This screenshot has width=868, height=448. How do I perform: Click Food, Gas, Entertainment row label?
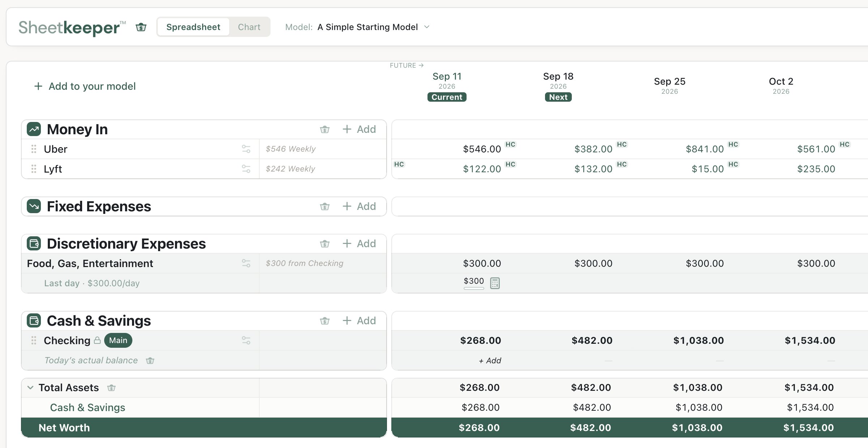point(90,263)
